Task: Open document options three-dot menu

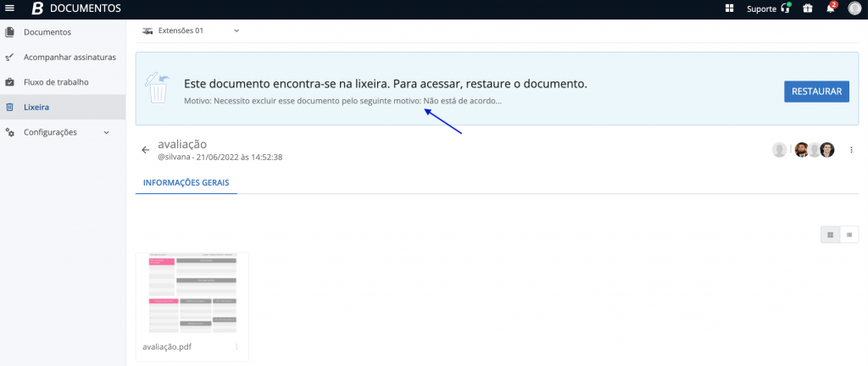Action: click(851, 150)
